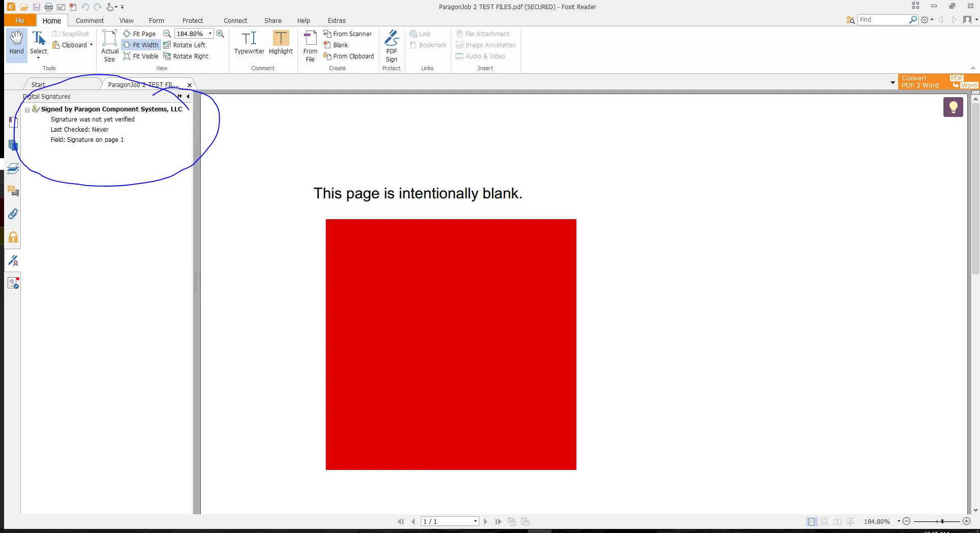The image size is (980, 533).
Task: Choose Fit Page view
Action: click(x=139, y=34)
